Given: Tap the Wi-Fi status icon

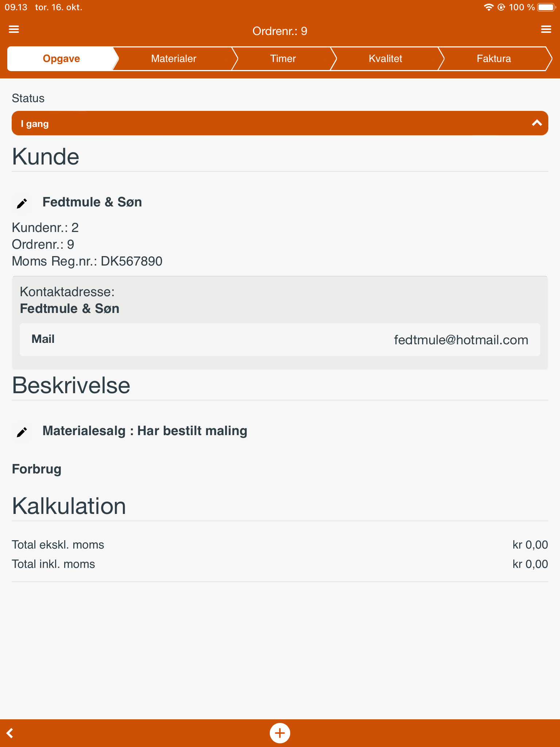Looking at the screenshot, I should [489, 7].
